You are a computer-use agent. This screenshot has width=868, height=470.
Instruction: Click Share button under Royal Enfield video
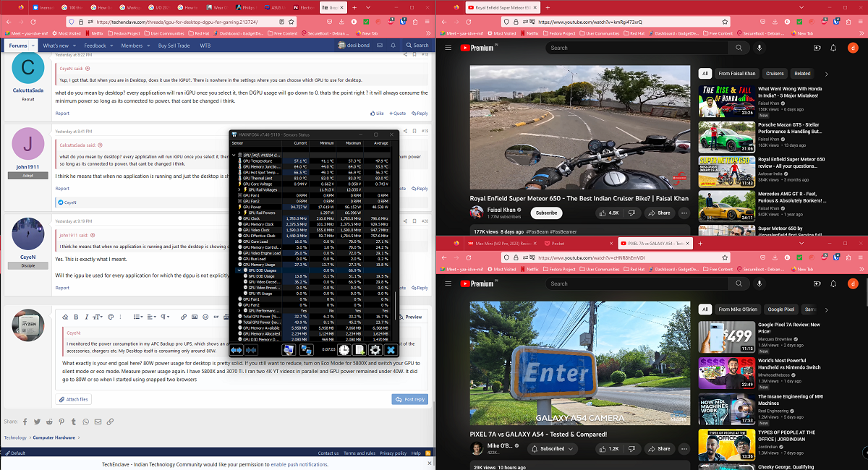[x=660, y=213]
